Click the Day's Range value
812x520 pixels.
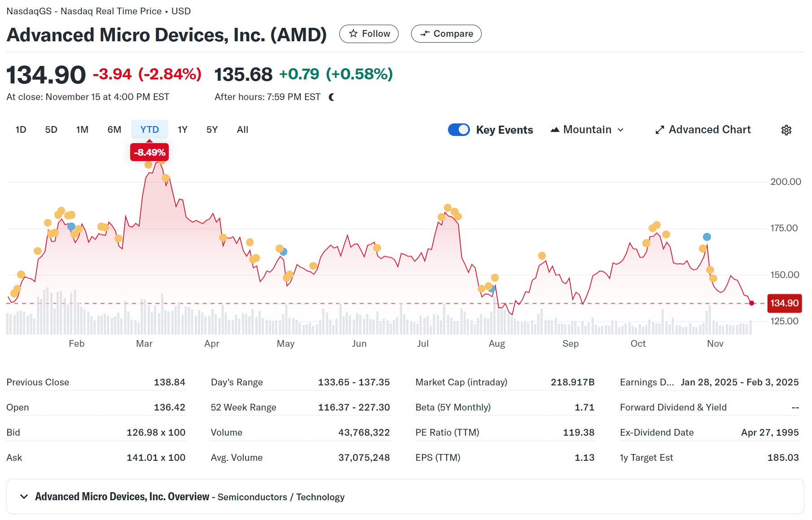point(354,382)
